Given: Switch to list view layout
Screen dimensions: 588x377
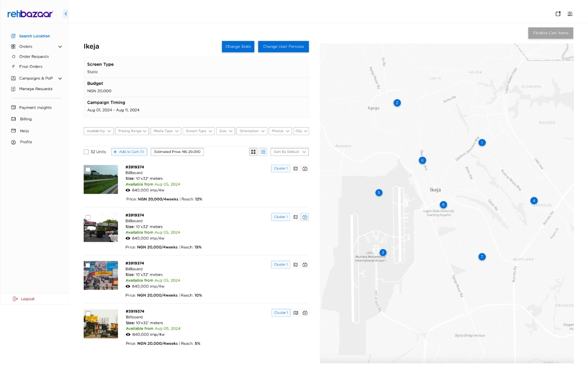Looking at the screenshot, I should (x=263, y=152).
